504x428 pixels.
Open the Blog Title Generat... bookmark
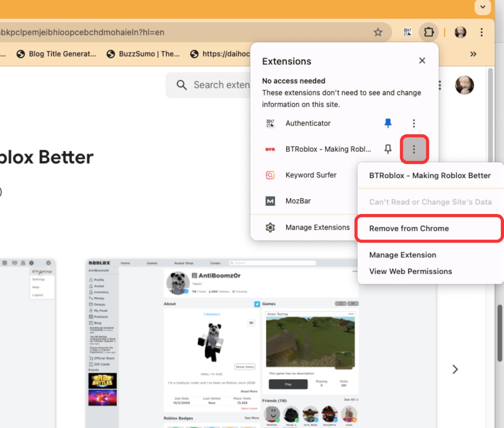click(56, 54)
